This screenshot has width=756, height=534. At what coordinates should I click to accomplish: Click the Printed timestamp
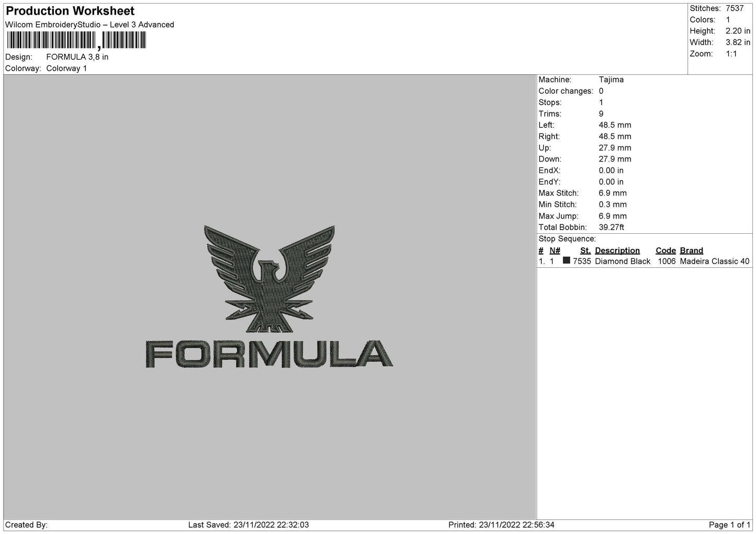click(x=501, y=525)
